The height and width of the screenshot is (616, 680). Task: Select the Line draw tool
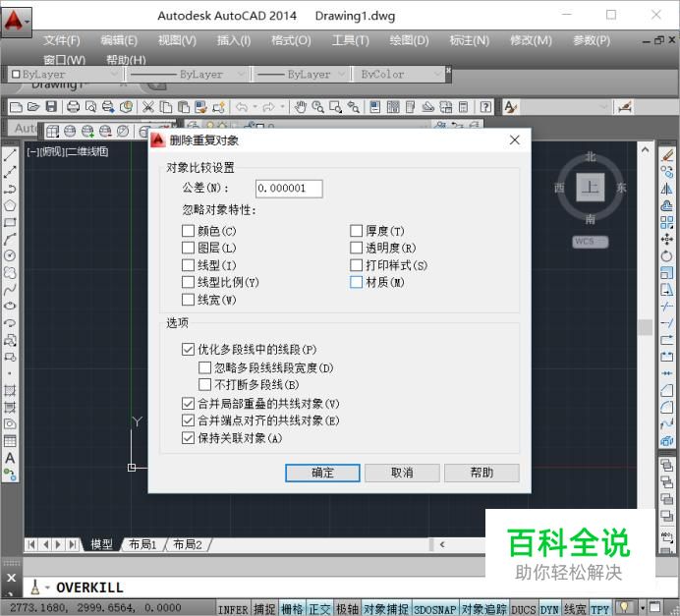pyautogui.click(x=10, y=155)
